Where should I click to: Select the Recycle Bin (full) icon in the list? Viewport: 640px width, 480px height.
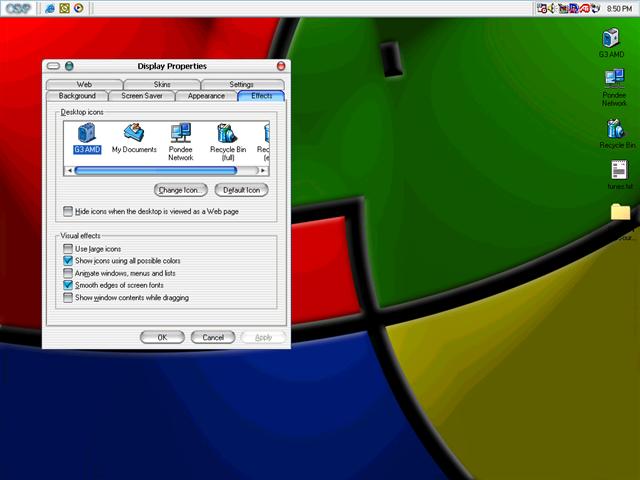coord(228,133)
